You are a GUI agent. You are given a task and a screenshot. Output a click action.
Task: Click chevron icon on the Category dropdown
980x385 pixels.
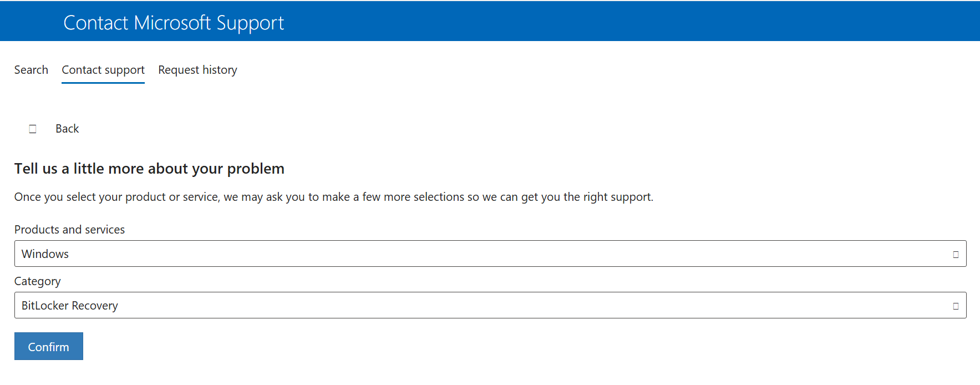pos(956,306)
